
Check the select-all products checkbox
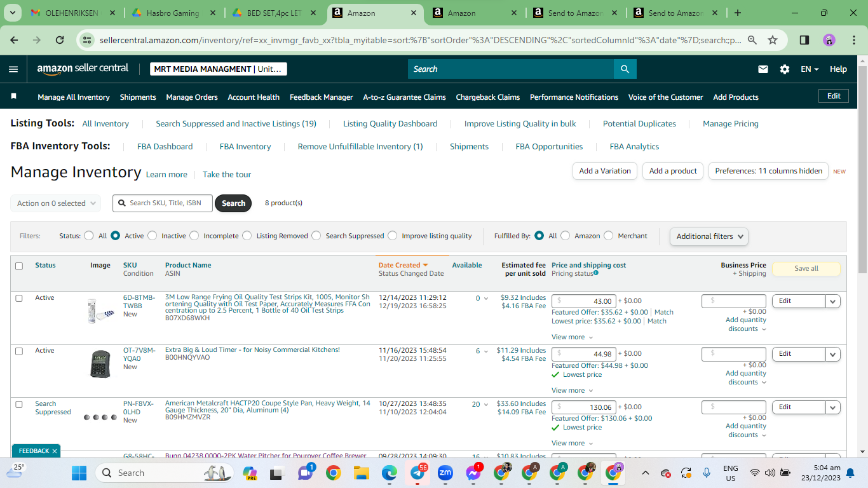(19, 266)
